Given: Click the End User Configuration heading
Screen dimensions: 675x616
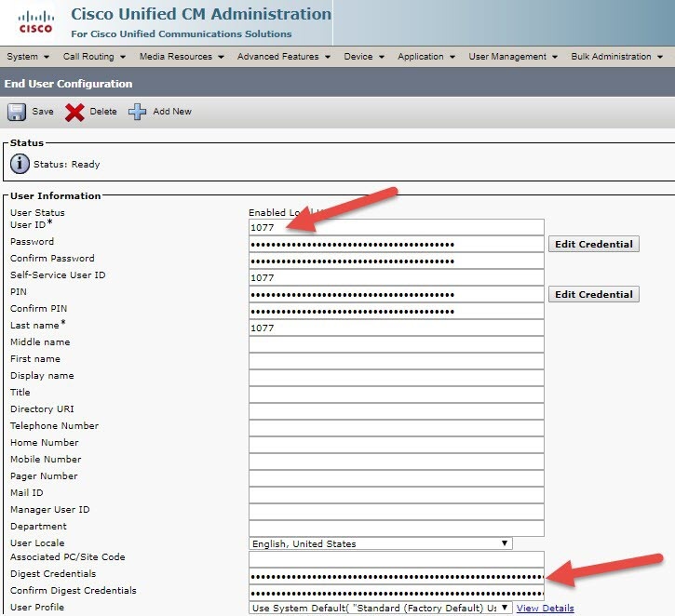Looking at the screenshot, I should point(69,84).
